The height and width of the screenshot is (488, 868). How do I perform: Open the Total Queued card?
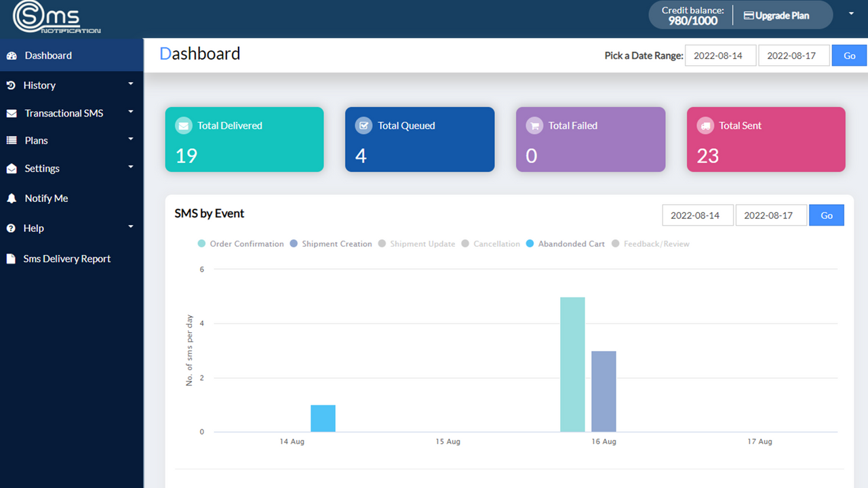pos(420,140)
